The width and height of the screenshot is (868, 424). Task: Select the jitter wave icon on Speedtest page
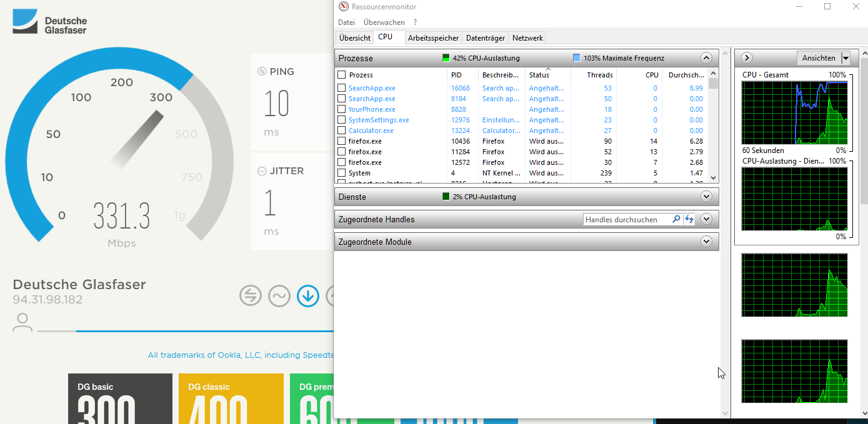[279, 295]
